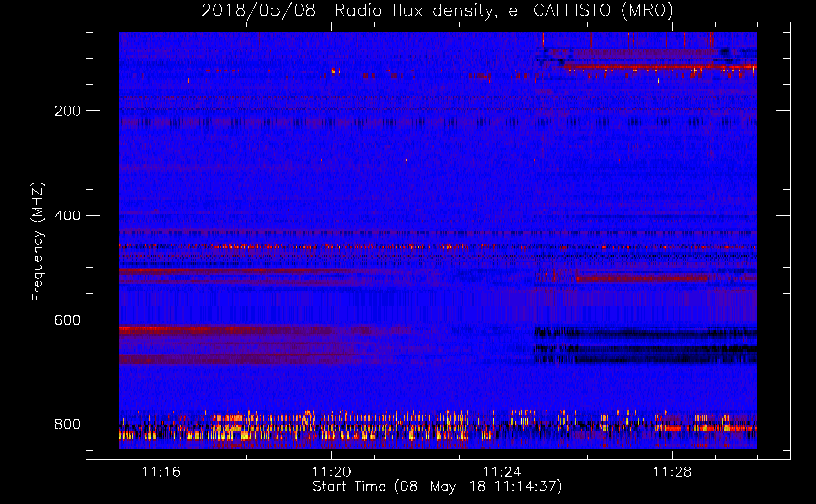816x504 pixels.
Task: Click the 200 frequency tick label
Action: click(68, 111)
